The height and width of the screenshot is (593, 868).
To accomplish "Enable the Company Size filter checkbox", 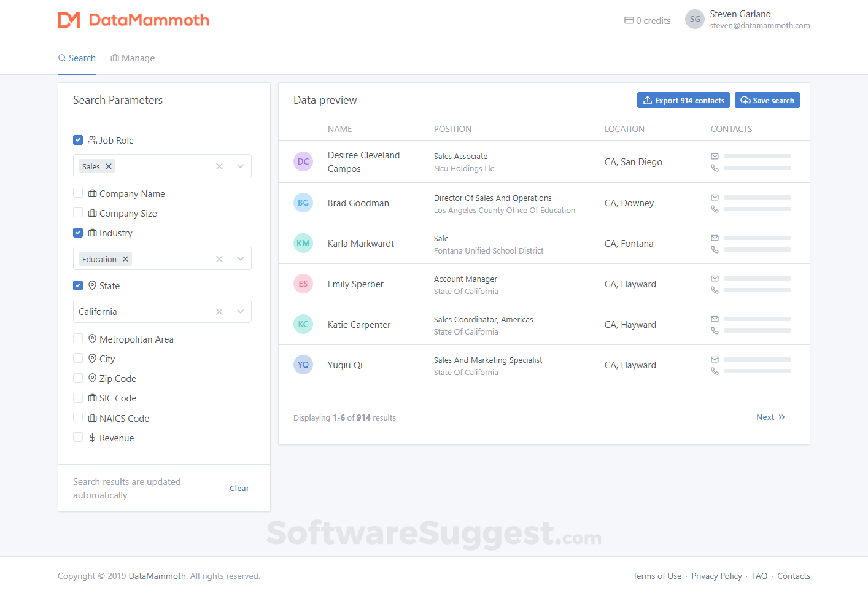I will (x=78, y=213).
